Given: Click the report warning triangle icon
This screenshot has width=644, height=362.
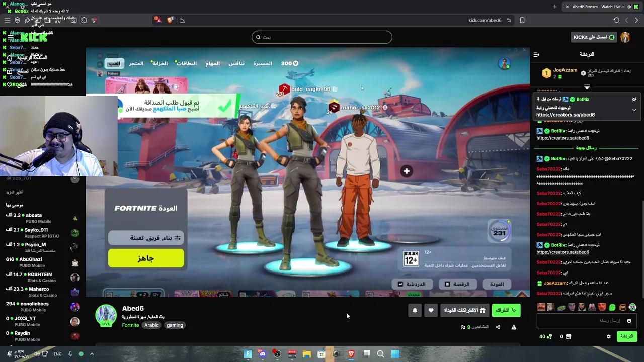Looking at the screenshot, I should [x=514, y=327].
